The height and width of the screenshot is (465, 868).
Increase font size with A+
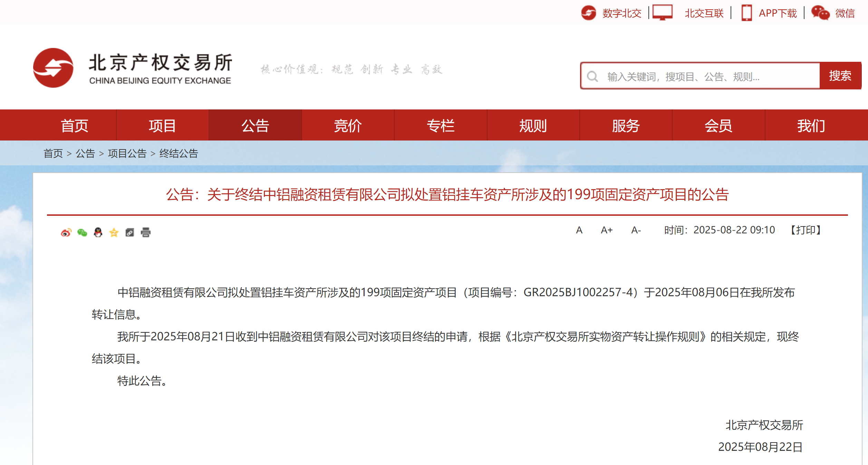click(607, 230)
